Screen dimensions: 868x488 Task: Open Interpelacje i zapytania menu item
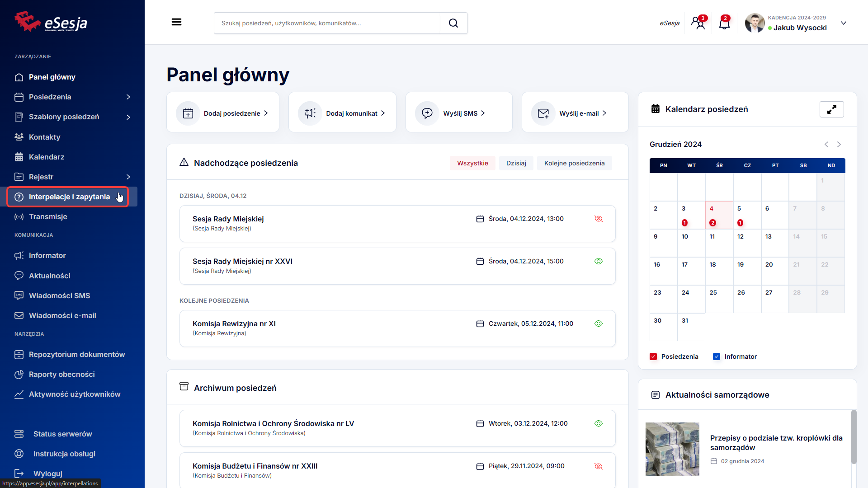coord(68,197)
